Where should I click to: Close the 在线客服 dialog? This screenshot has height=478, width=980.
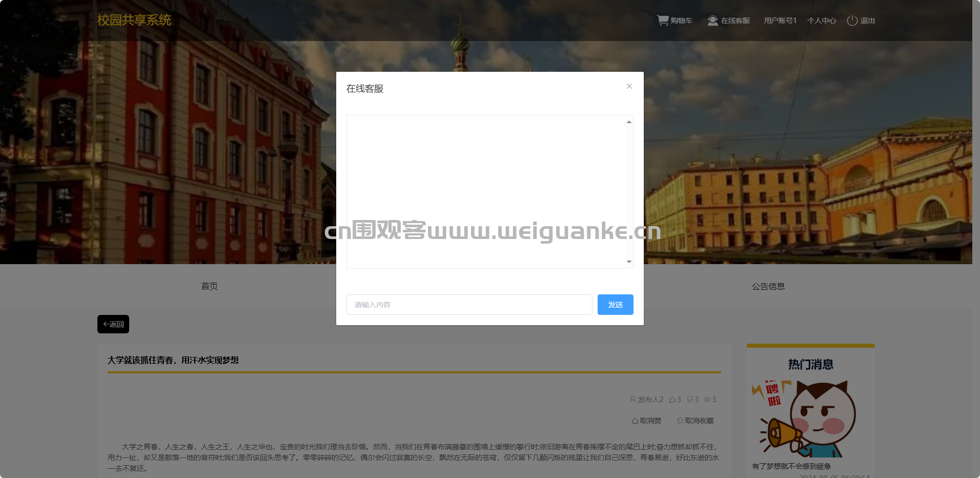point(629,86)
